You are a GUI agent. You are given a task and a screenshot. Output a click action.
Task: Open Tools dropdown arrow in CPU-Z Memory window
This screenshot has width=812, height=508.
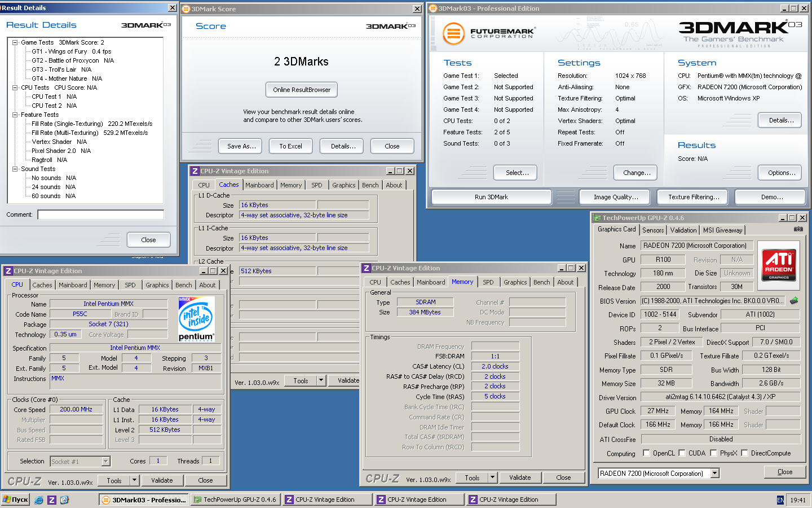click(492, 478)
